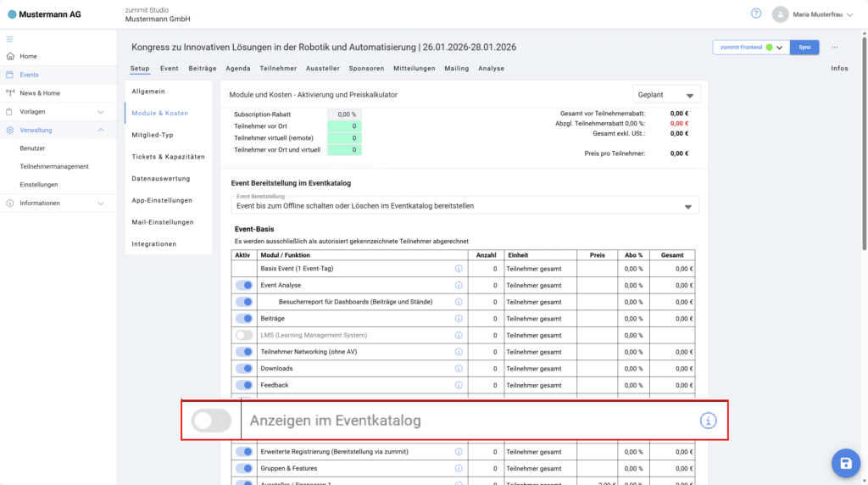Viewport: 868px width, 485px height.
Task: Click the Teilnehmer vor Ort number field
Action: pyautogui.click(x=344, y=126)
